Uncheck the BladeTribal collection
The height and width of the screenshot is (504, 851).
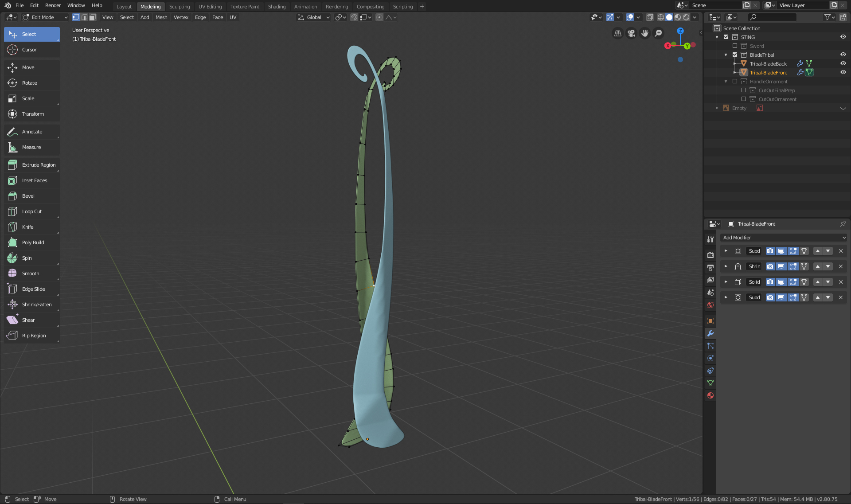[x=735, y=55]
